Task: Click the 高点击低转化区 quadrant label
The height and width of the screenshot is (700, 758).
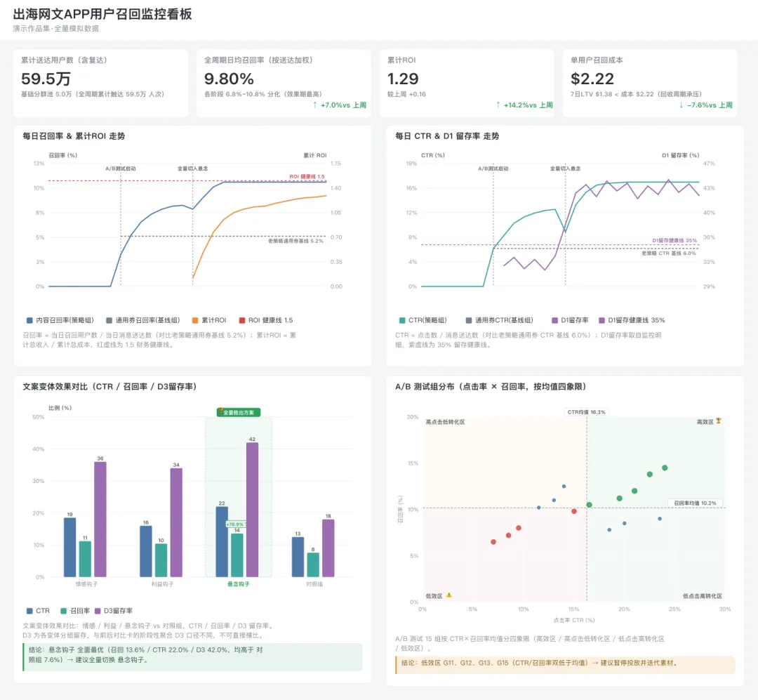Action: (x=445, y=422)
